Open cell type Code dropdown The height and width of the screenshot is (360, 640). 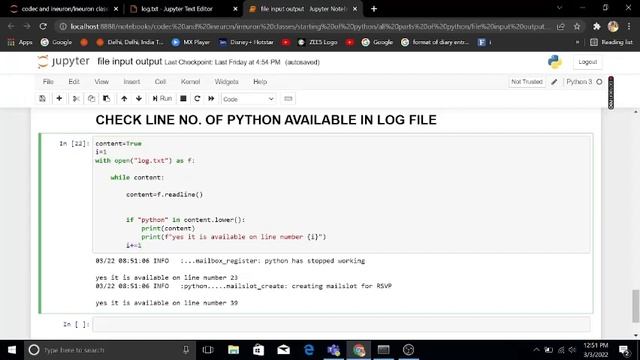tap(248, 99)
